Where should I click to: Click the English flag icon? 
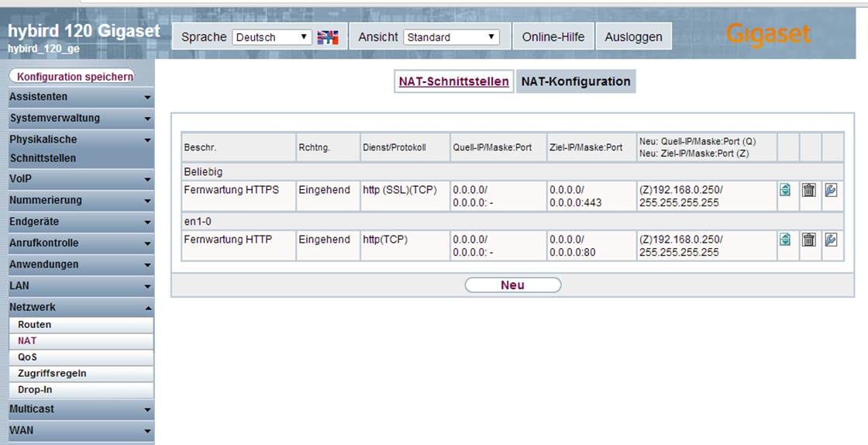click(328, 37)
